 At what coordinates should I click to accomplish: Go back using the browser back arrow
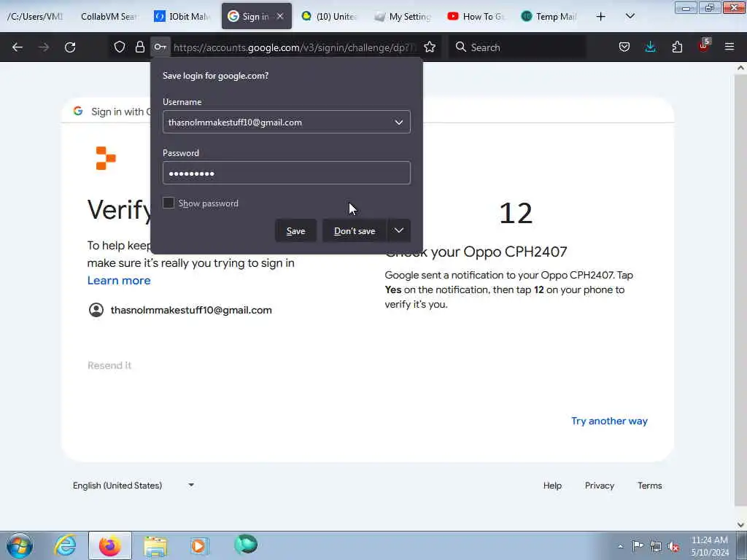tap(18, 47)
